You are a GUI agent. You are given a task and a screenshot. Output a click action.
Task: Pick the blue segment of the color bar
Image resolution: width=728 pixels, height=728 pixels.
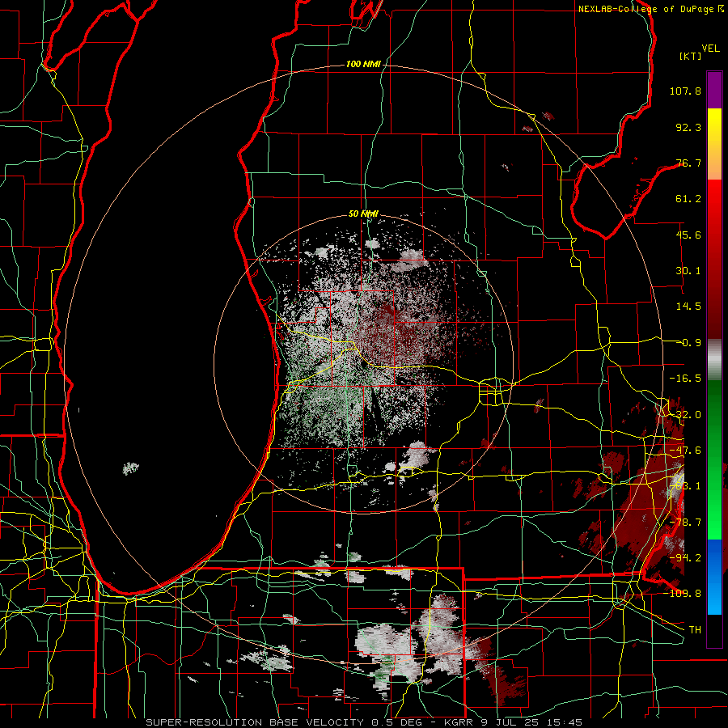click(x=714, y=577)
